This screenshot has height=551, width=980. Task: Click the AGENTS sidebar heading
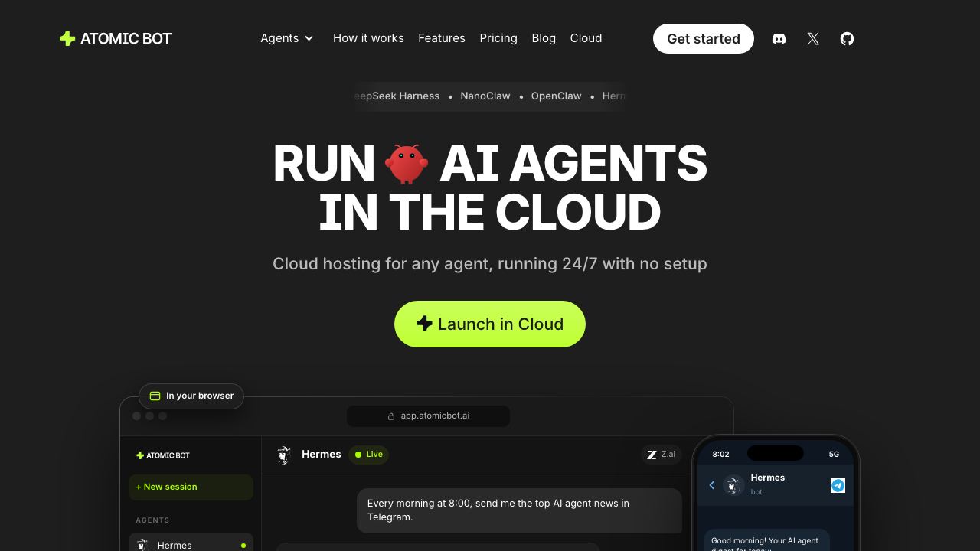coord(152,520)
